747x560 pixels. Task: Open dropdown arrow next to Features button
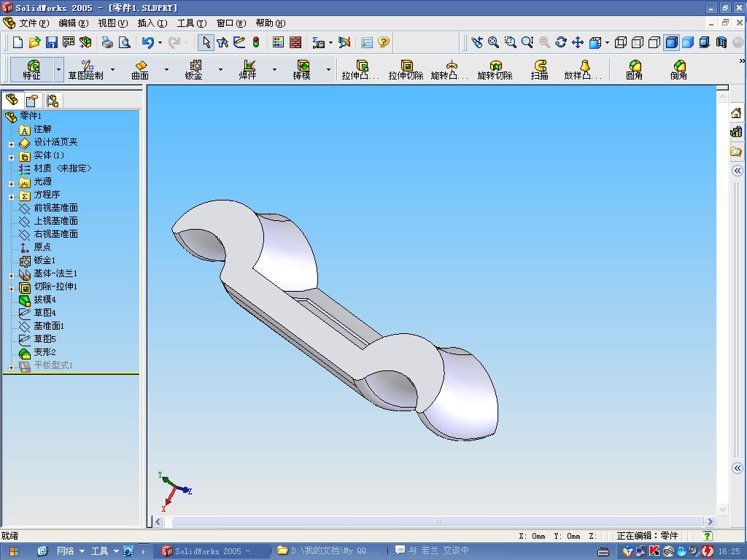[x=58, y=69]
